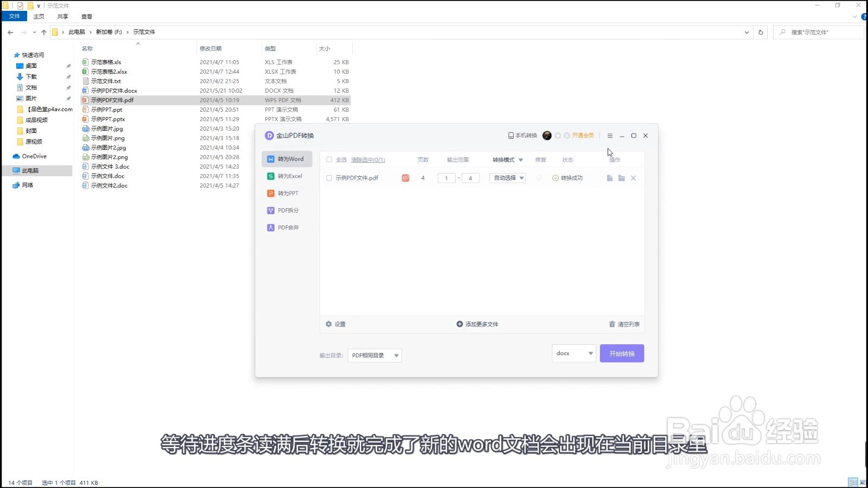The width and height of the screenshot is (868, 488).
Task: Click the 开始转换 start conversion button
Action: 622,353
